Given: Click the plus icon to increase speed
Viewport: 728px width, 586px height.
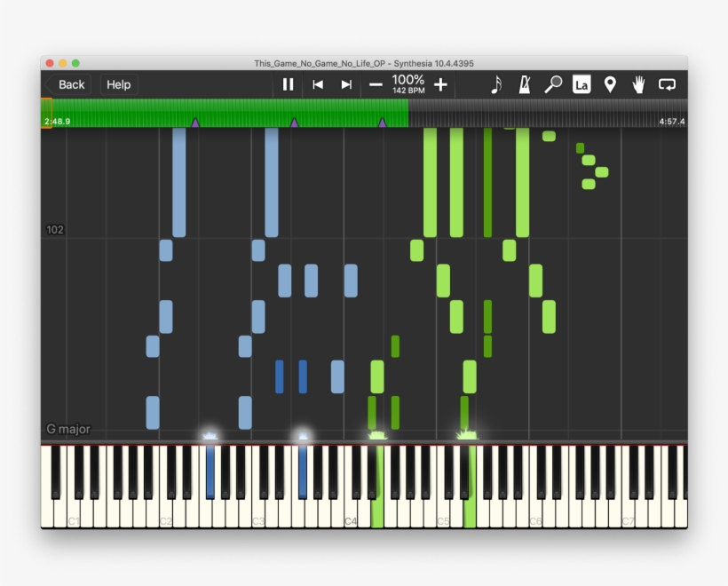Looking at the screenshot, I should click(x=440, y=85).
